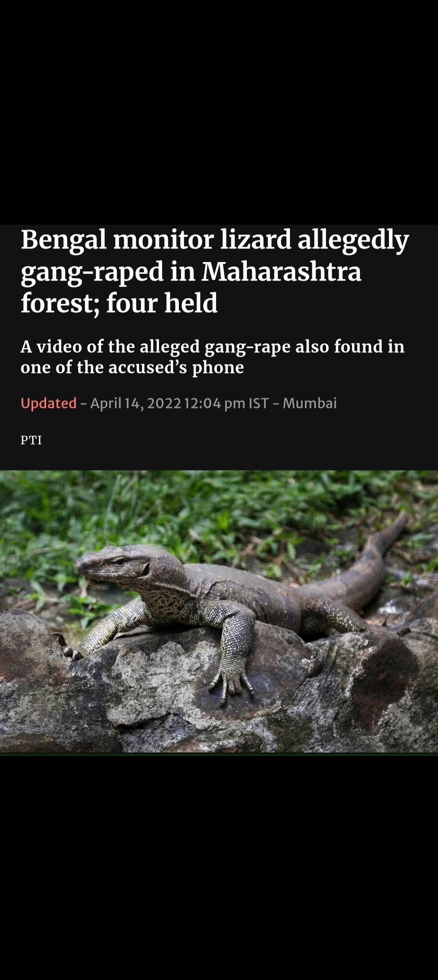Click the lizard's front clawed foot

click(x=231, y=678)
